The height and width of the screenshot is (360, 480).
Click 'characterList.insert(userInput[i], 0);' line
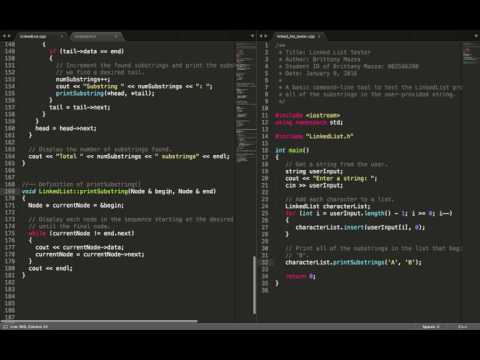(x=360, y=227)
